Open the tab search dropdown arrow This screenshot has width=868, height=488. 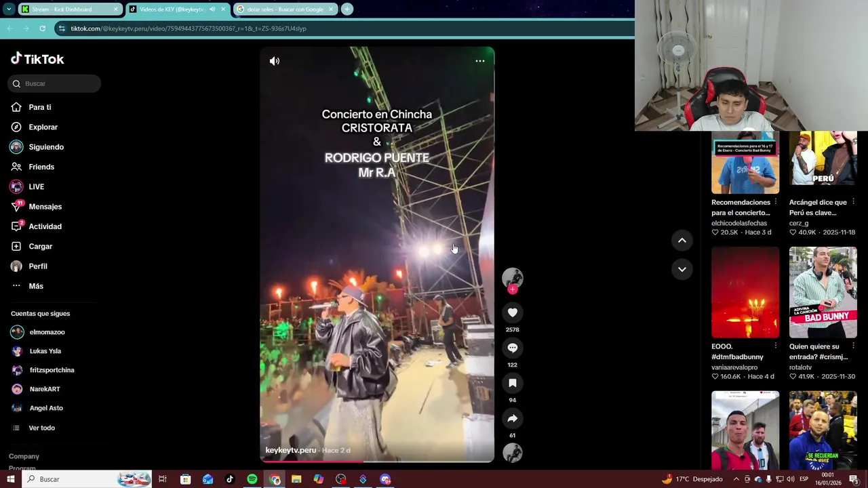[x=9, y=9]
